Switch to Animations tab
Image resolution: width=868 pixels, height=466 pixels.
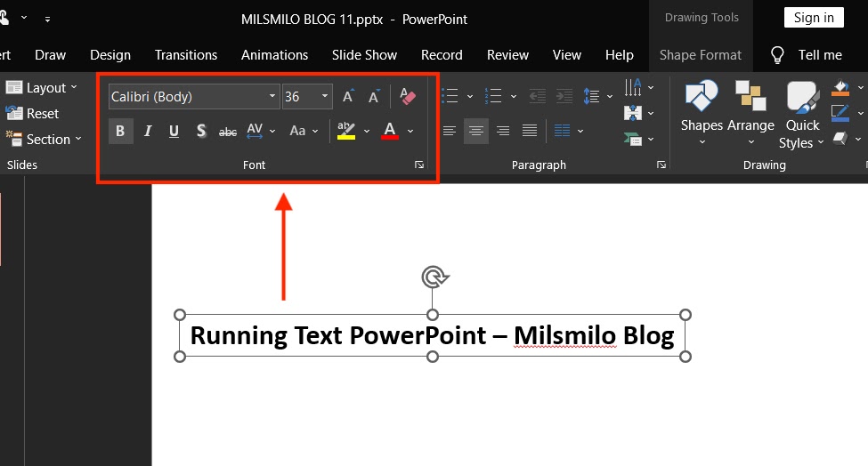(x=274, y=55)
